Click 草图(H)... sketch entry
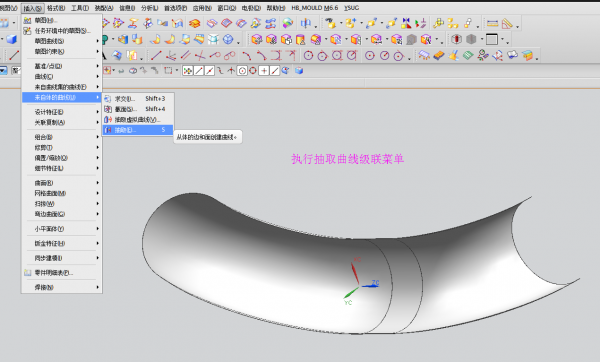The width and height of the screenshot is (600, 362). [61, 20]
